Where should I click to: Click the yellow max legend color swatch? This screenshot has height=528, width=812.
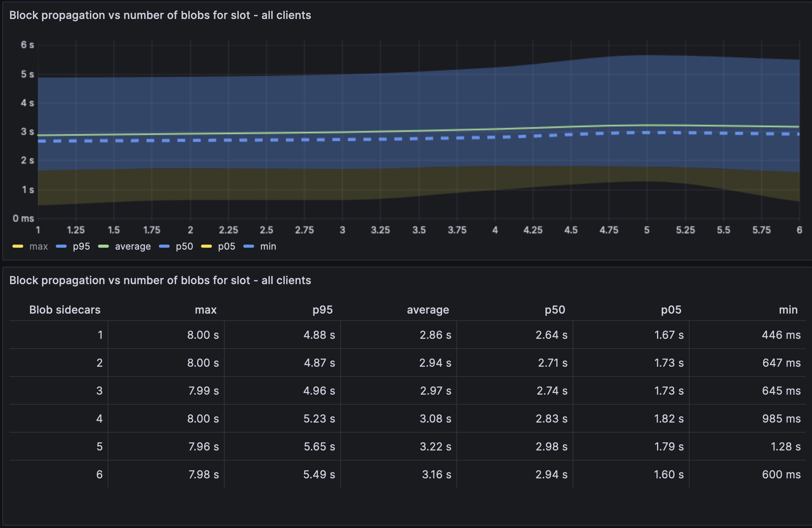click(18, 247)
